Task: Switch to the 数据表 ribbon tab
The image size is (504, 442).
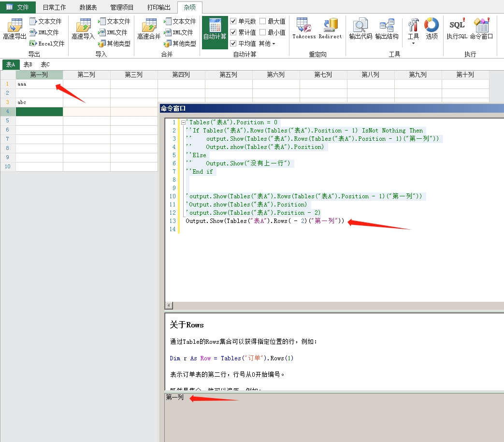Action: click(88, 7)
